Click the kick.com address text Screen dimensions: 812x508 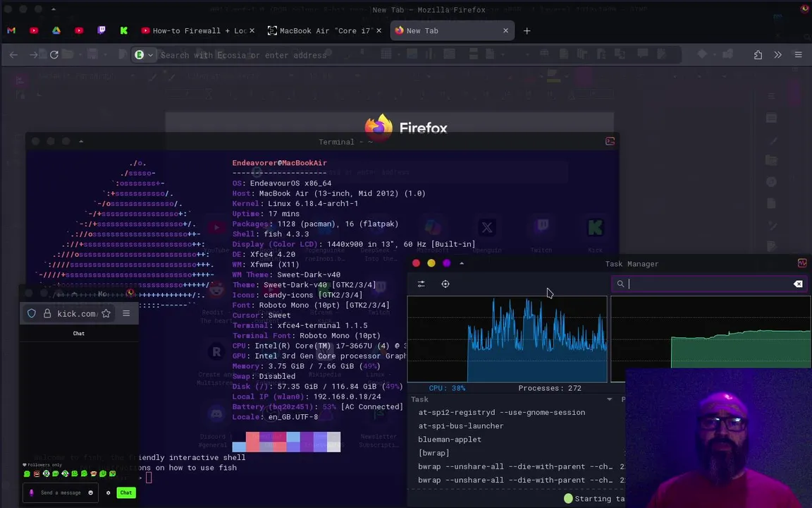click(x=76, y=313)
